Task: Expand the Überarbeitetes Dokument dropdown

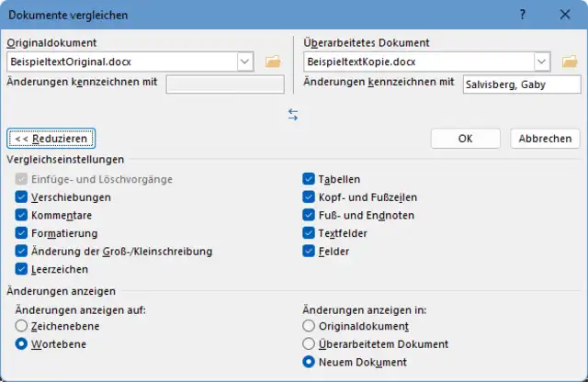Action: click(542, 62)
